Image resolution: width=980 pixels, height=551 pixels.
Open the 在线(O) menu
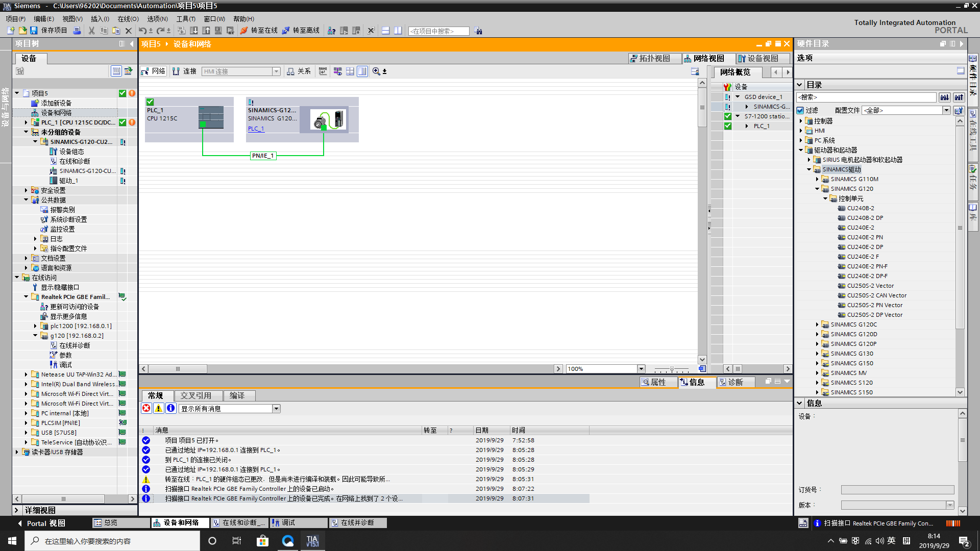point(128,19)
